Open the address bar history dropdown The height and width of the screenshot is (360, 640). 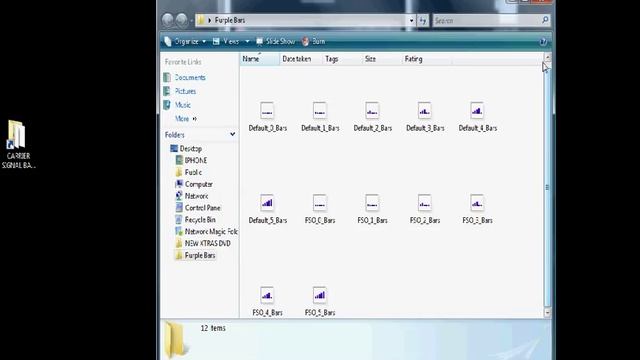pyautogui.click(x=411, y=20)
